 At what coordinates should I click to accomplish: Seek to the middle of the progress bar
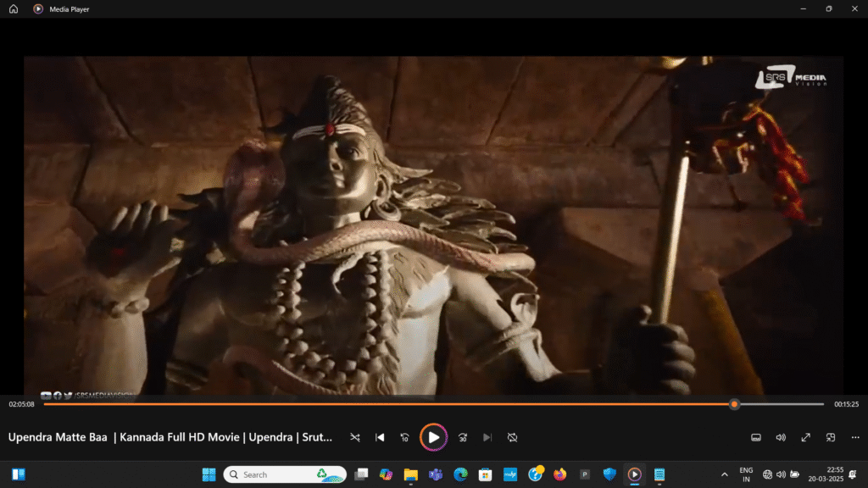click(434, 404)
